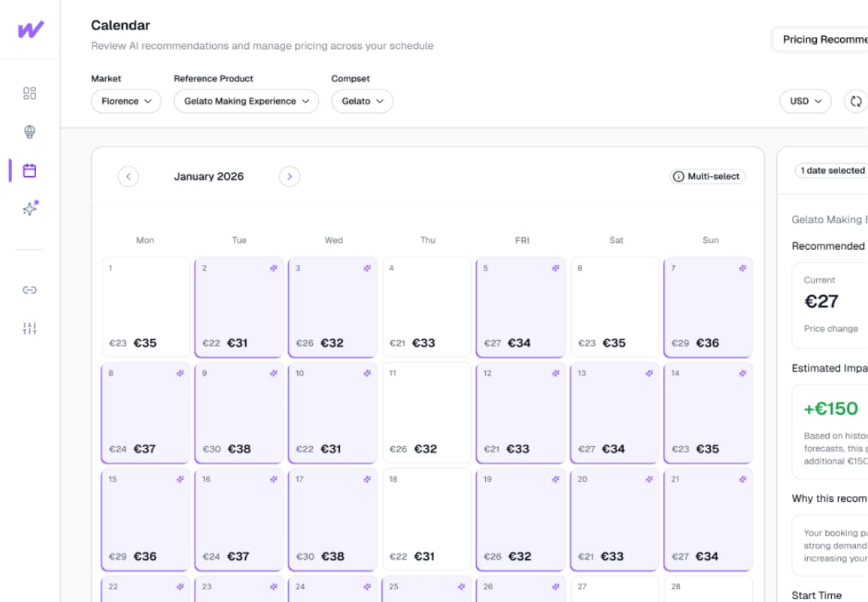Click the sparkle icon on day 5
This screenshot has width=868, height=602.
(555, 268)
